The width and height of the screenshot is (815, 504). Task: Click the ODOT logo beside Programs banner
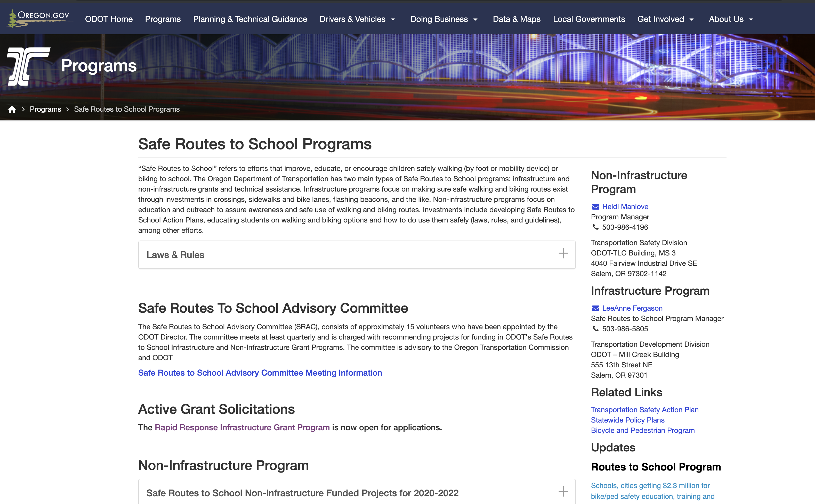[29, 66]
